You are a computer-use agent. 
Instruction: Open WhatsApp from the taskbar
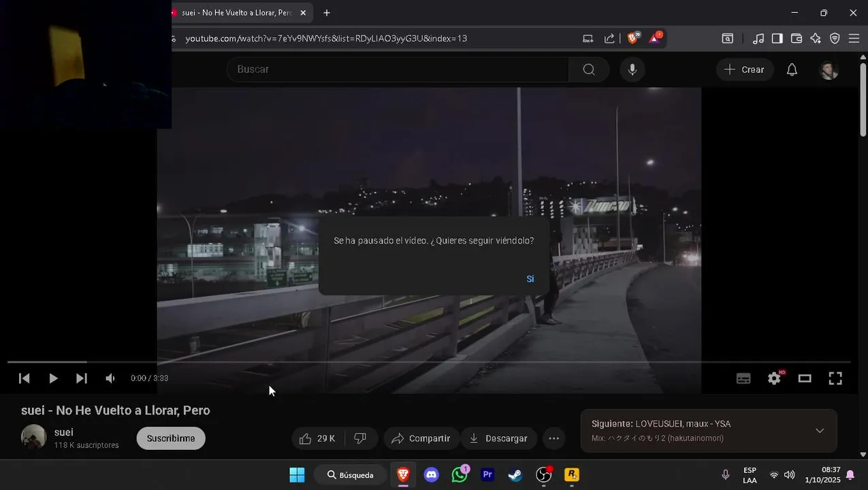pyautogui.click(x=460, y=475)
